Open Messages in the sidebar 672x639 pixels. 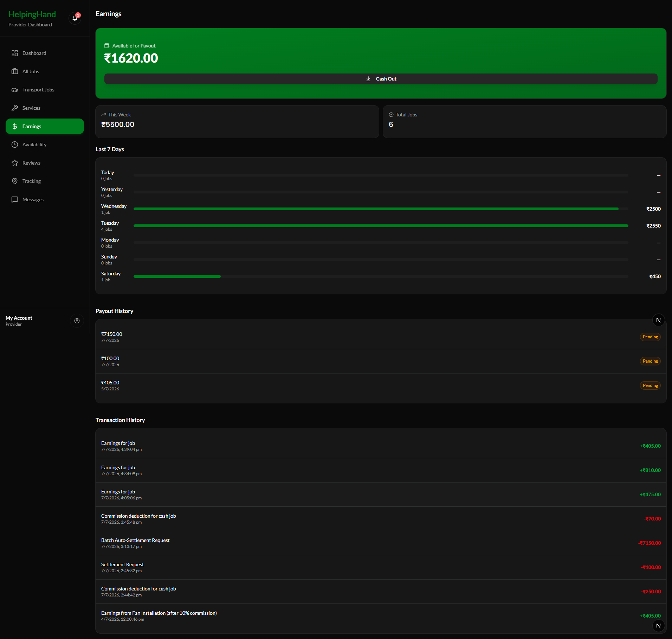(45, 199)
